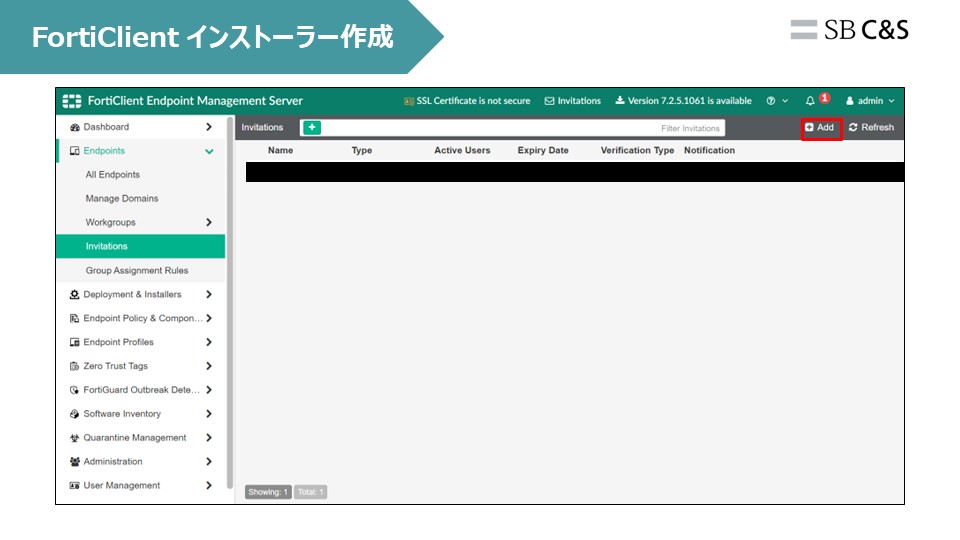Viewport: 960px width, 540px height.
Task: Open the Workgroups sidebar item
Action: click(110, 222)
